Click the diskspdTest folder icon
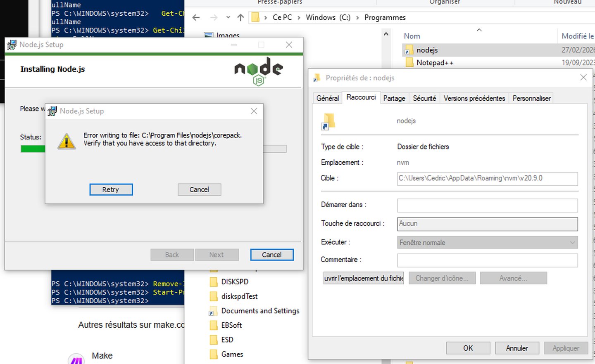The width and height of the screenshot is (595, 364). pyautogui.click(x=214, y=296)
